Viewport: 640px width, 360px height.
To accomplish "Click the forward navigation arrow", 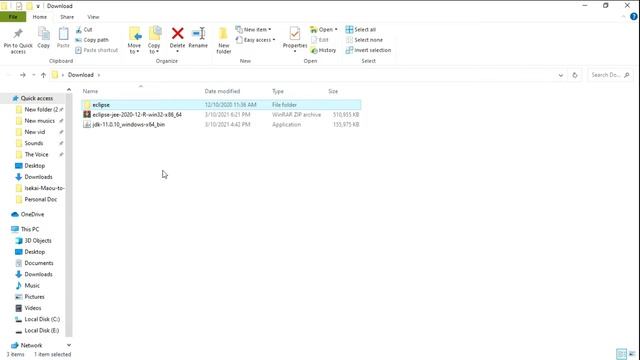I will click(23, 75).
